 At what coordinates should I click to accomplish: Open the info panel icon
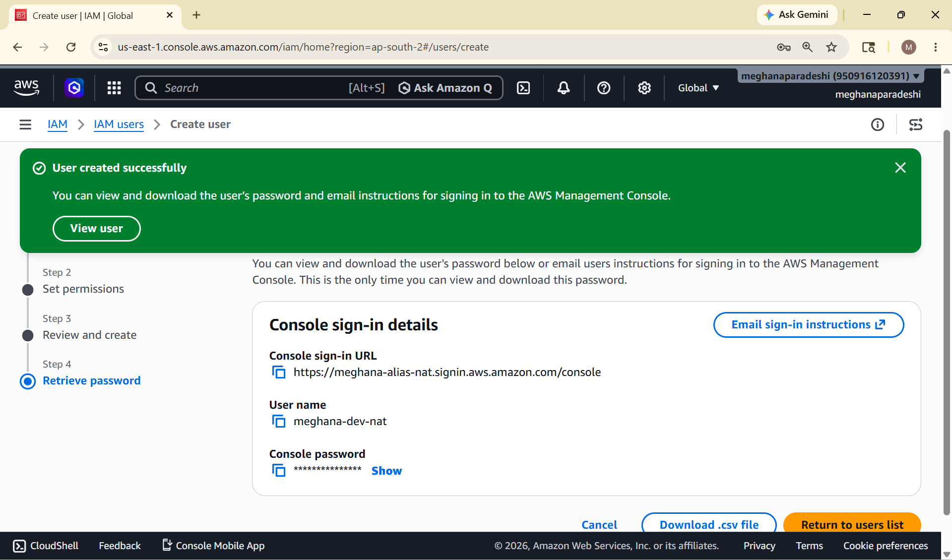(878, 124)
